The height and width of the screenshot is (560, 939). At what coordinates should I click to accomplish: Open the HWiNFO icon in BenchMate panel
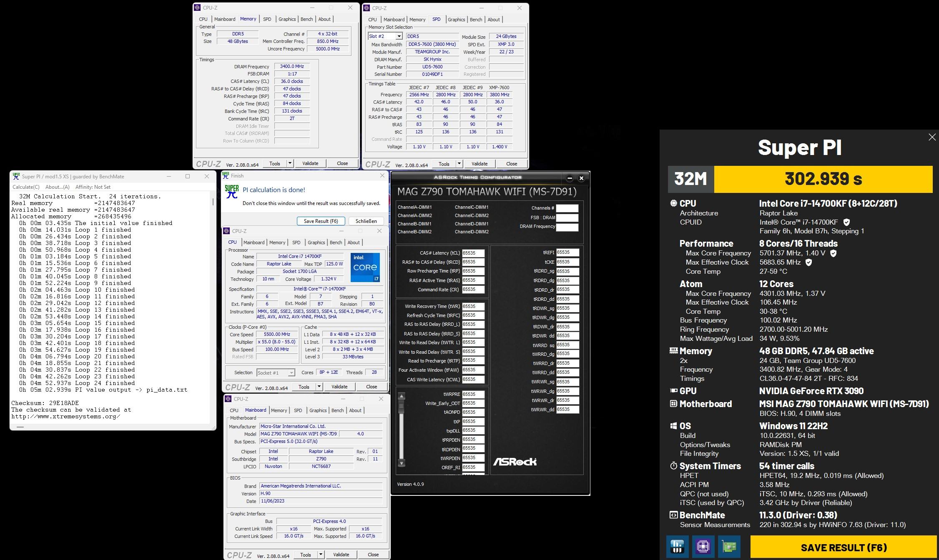677,546
